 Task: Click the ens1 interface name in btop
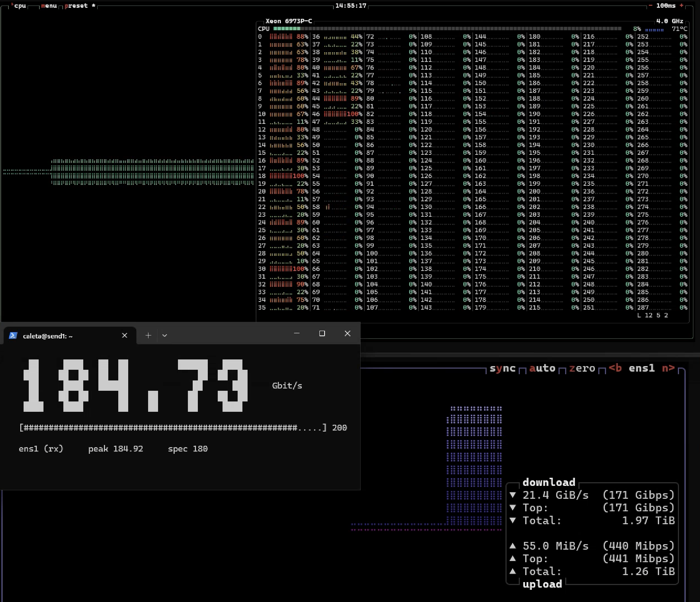642,368
